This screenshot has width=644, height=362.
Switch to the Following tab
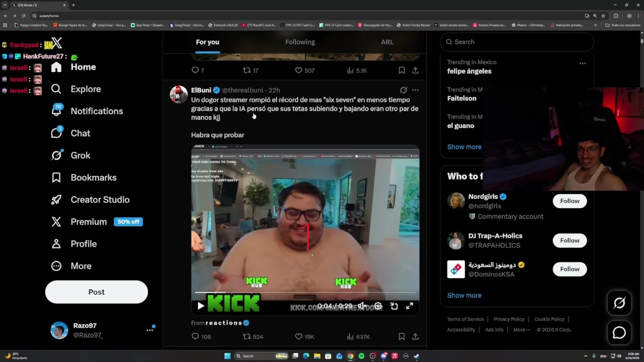tap(300, 42)
